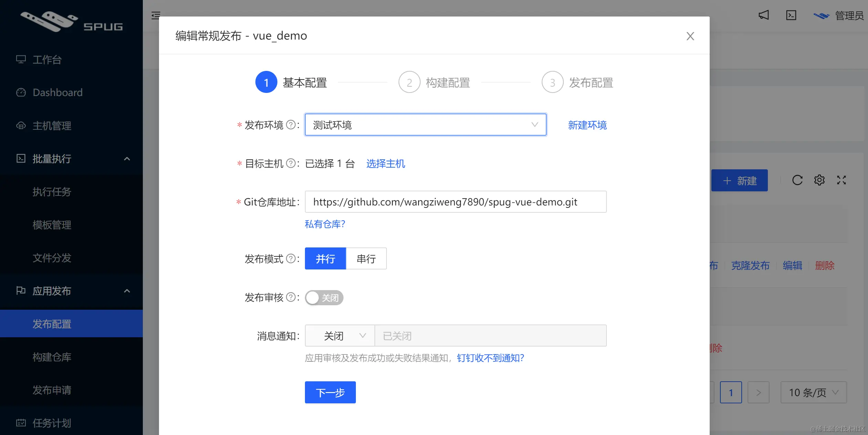Open the web terminal icon in header
This screenshot has width=868, height=435.
(x=791, y=15)
